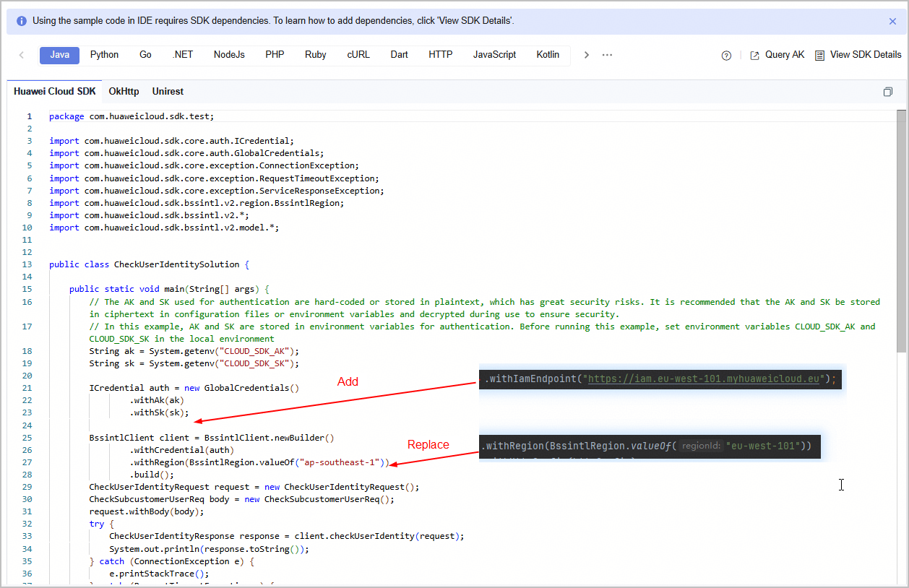Switch to the JavaScript tab
The width and height of the screenshot is (909, 588).
point(495,55)
